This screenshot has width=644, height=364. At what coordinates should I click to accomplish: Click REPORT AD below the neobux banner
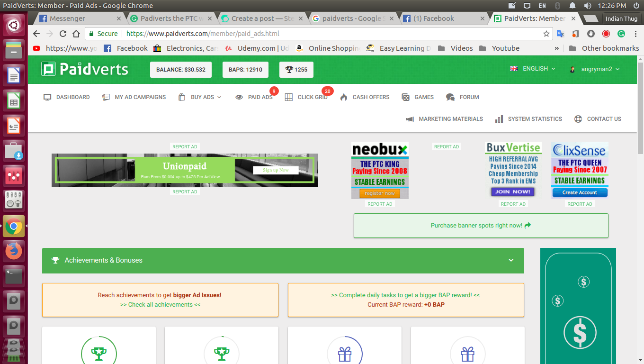coord(380,204)
